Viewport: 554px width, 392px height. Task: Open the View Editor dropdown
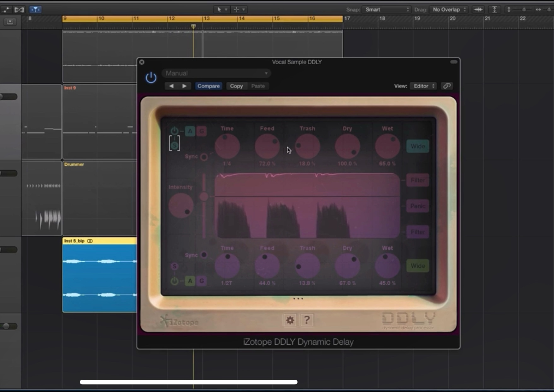click(x=423, y=86)
